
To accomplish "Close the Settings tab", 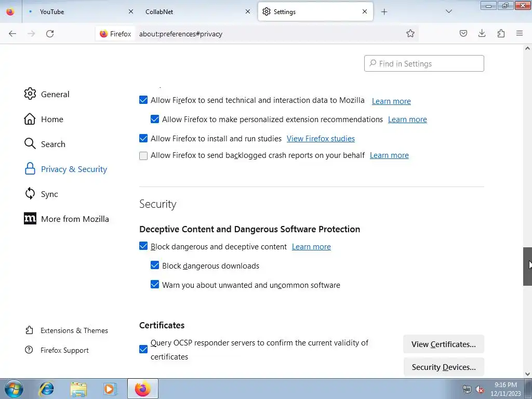I will [x=365, y=11].
